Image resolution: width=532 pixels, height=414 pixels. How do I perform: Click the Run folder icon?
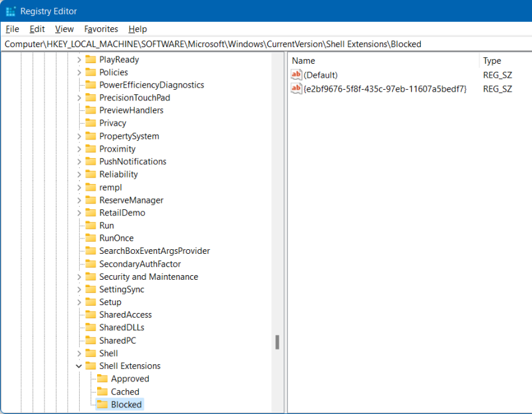[x=90, y=225]
